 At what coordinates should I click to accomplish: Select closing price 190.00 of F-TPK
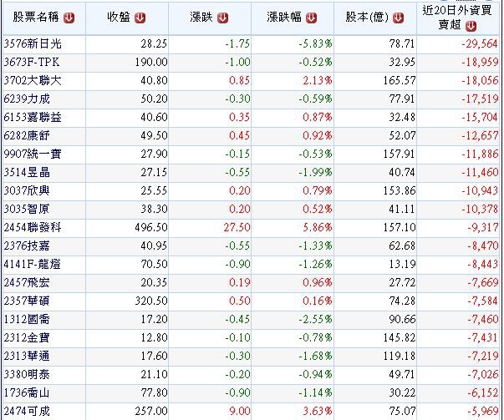click(x=151, y=62)
